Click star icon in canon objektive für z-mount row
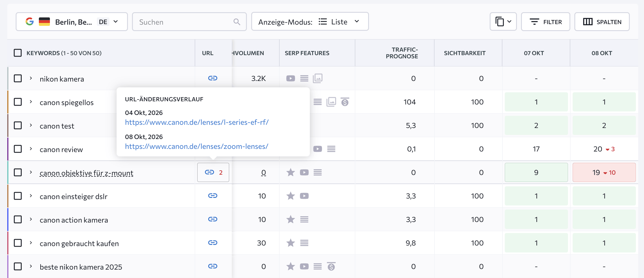644x278 pixels. click(290, 172)
